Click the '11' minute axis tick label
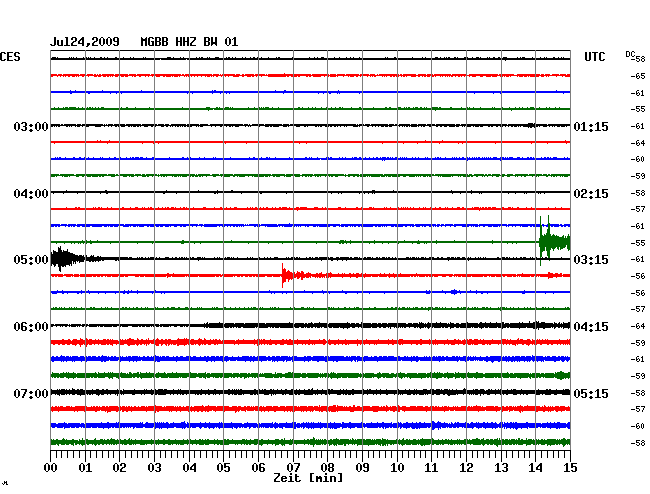This screenshot has width=650, height=494. click(432, 468)
